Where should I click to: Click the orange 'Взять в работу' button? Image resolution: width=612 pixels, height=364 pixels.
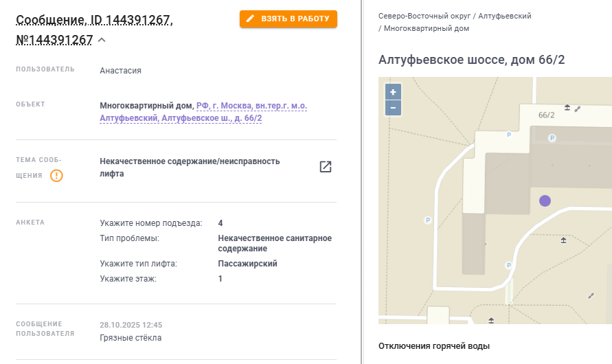point(288,19)
